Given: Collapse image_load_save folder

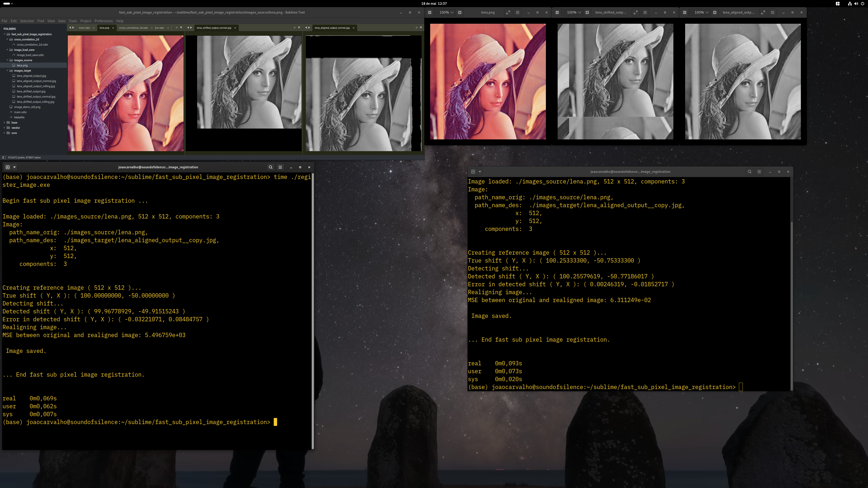Looking at the screenshot, I should point(7,50).
